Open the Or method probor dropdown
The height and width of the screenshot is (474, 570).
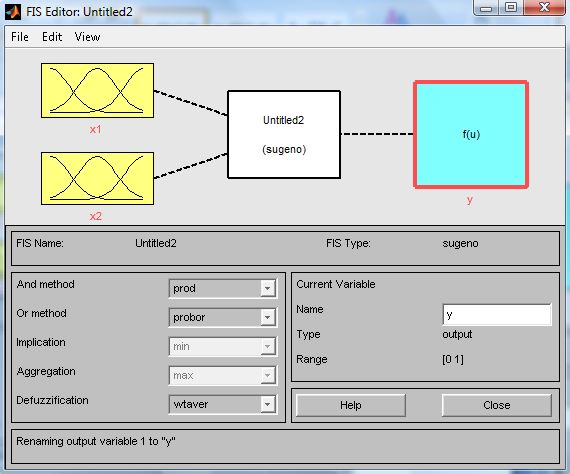(222, 317)
